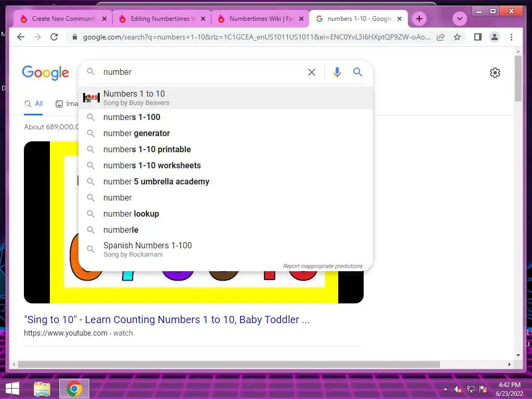Viewport: 532px width, 399px height.
Task: Click the Chrome taskbar icon
Action: [74, 389]
